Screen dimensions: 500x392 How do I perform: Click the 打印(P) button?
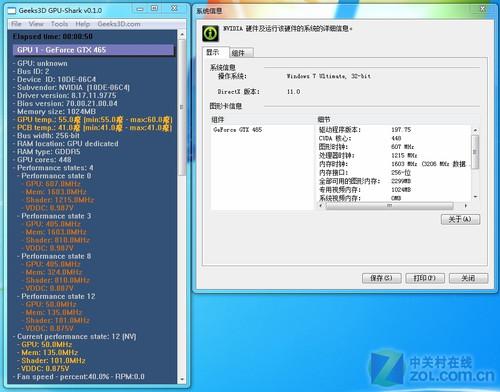(x=425, y=278)
